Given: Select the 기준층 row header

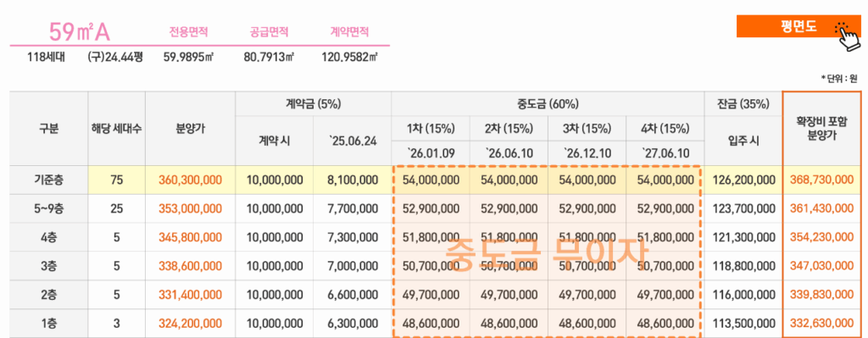Looking at the screenshot, I should [x=48, y=180].
